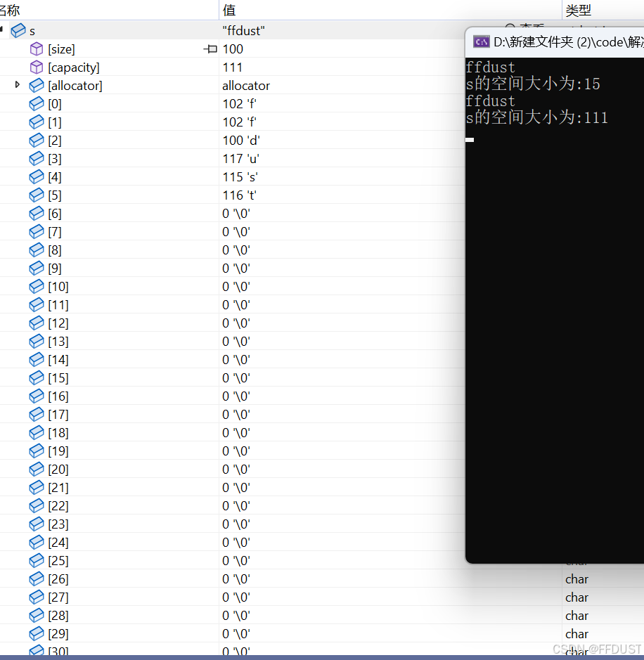644x660 pixels.
Task: Select the [capacity] value 111
Action: pyautogui.click(x=232, y=67)
